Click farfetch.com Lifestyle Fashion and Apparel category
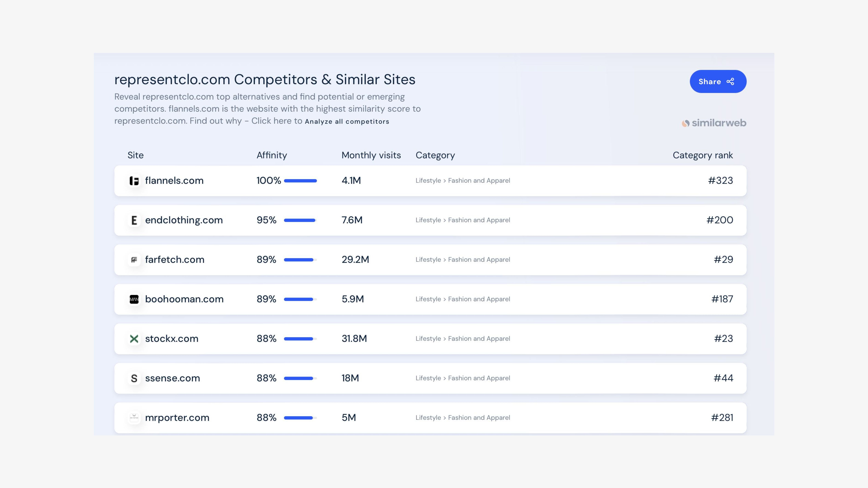Viewport: 868px width, 488px height. coord(463,260)
